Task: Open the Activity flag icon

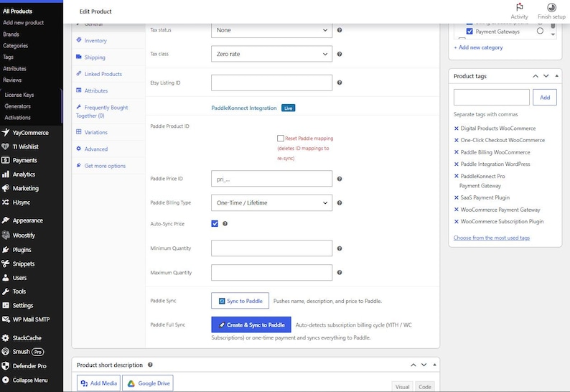Action: click(x=519, y=7)
